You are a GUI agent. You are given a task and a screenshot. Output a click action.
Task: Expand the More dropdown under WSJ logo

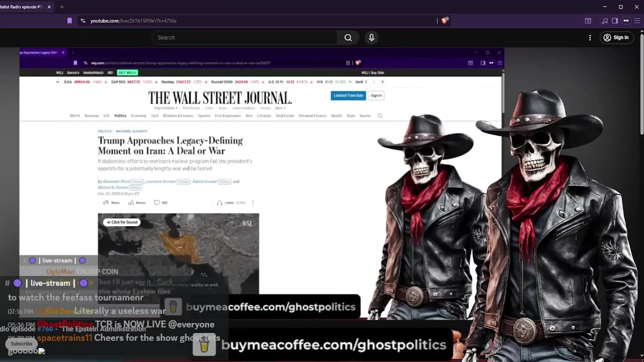click(x=280, y=108)
